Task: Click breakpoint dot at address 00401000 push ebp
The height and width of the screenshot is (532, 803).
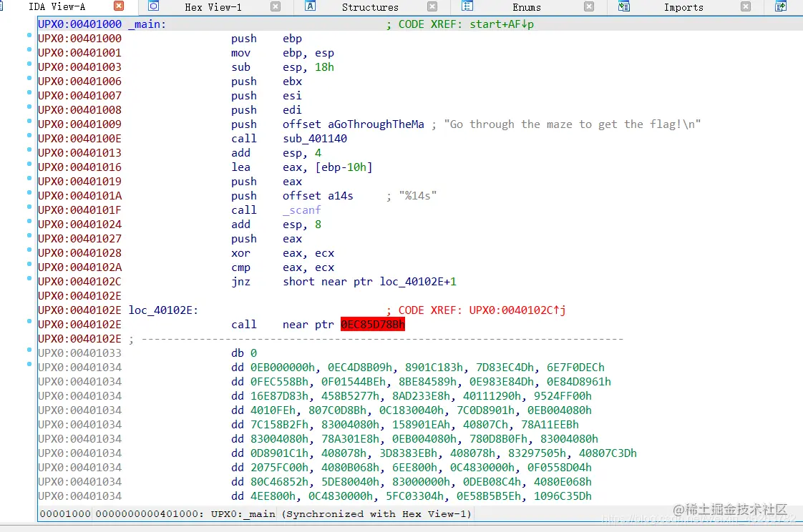Action: coord(29,35)
